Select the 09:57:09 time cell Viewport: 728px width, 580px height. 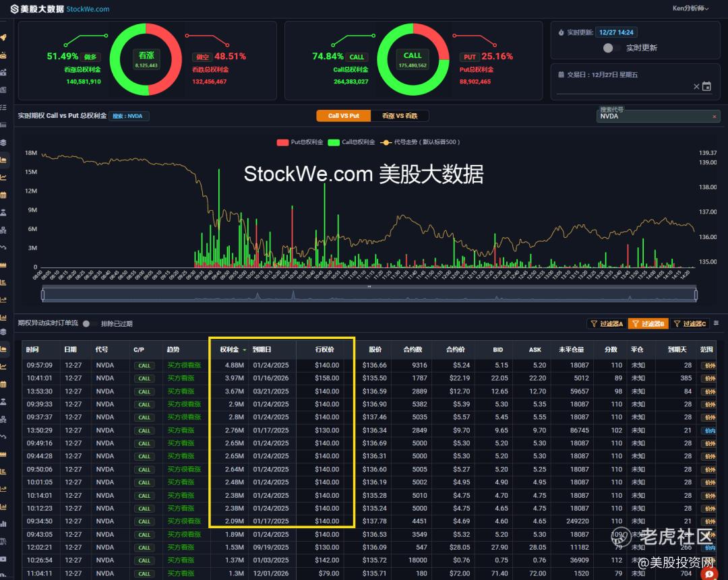coord(40,365)
